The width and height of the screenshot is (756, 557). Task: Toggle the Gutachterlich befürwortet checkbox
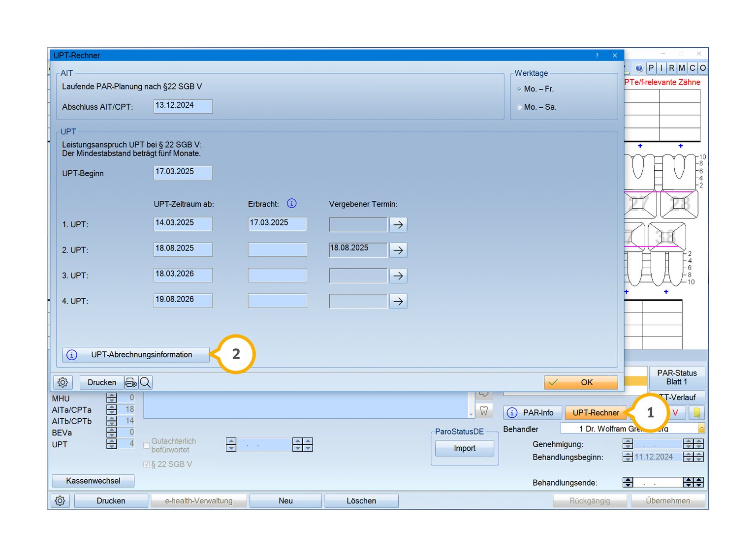[147, 445]
